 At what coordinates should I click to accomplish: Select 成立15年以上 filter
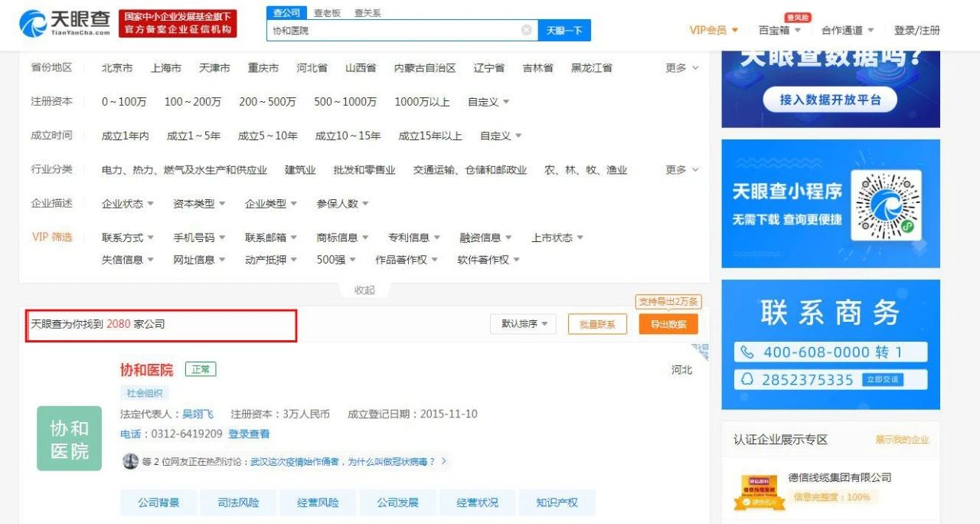tap(430, 136)
